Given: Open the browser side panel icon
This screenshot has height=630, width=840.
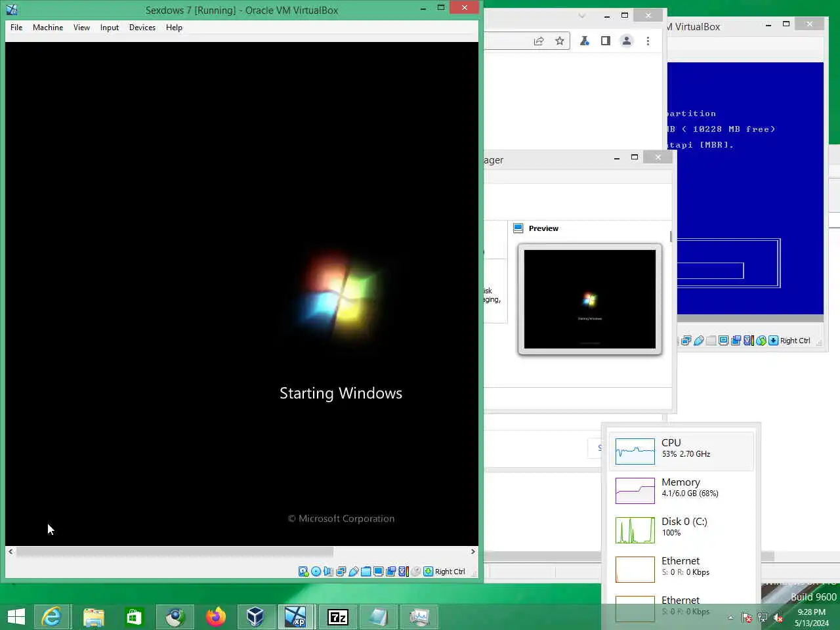Looking at the screenshot, I should (606, 41).
